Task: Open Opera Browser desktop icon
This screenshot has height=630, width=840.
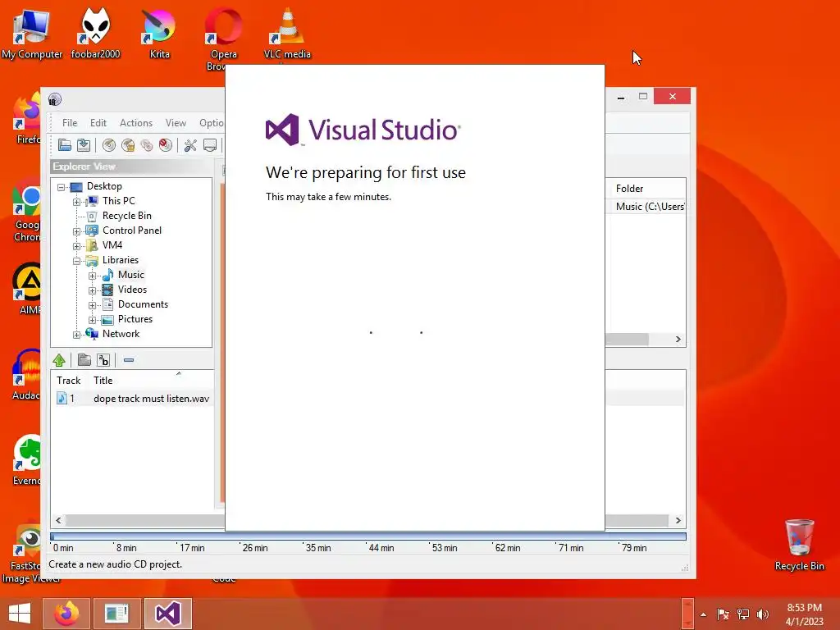Action: [223, 38]
